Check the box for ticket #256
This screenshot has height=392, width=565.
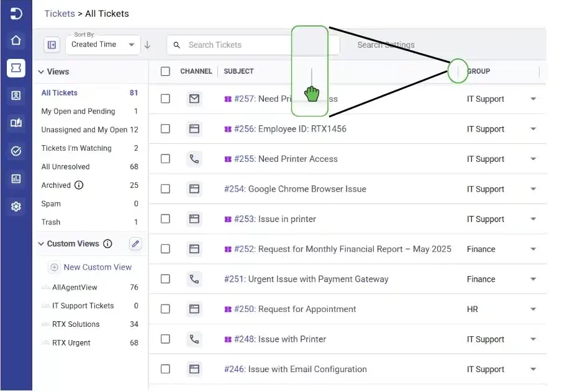tap(165, 129)
